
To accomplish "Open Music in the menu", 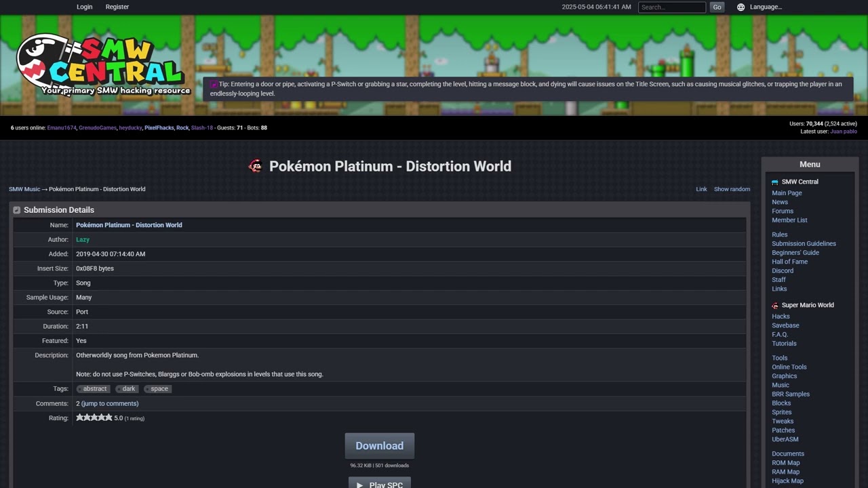I will (781, 385).
